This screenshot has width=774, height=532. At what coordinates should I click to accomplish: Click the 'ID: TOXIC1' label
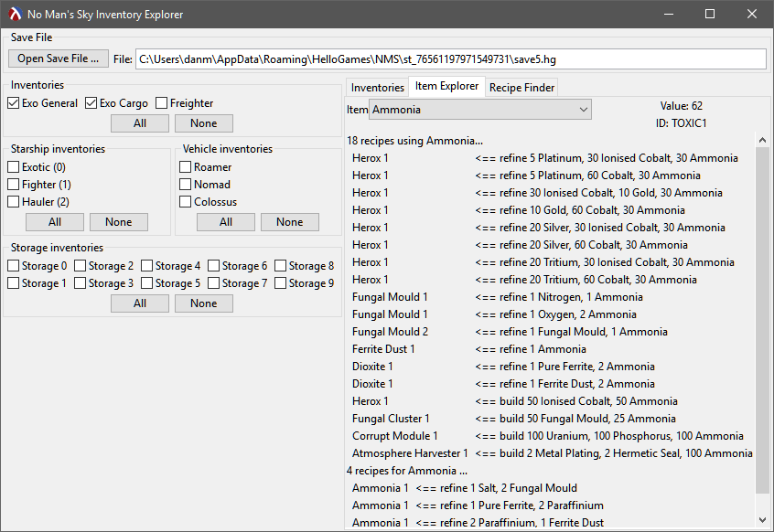coord(682,123)
